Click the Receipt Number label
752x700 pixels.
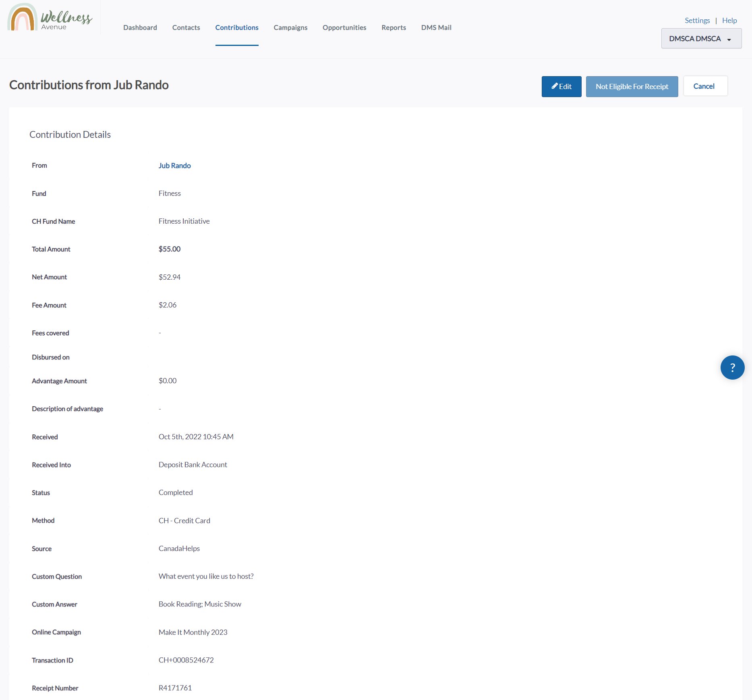tap(55, 688)
